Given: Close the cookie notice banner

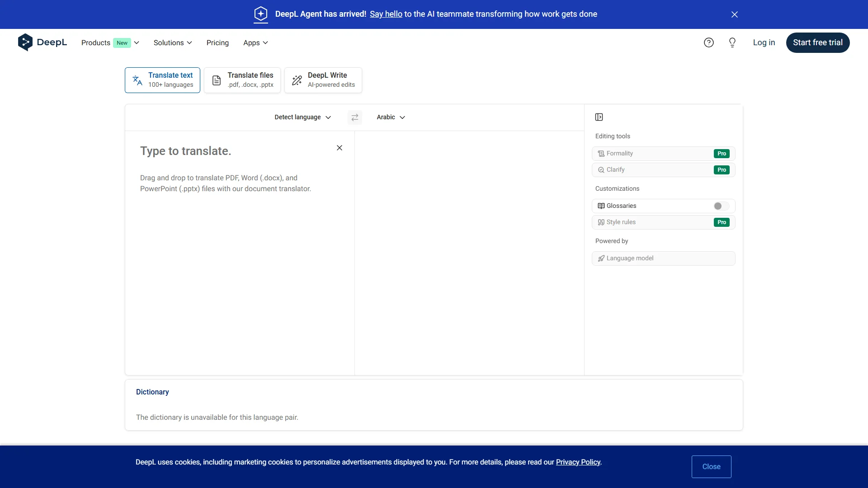Looking at the screenshot, I should point(711,467).
